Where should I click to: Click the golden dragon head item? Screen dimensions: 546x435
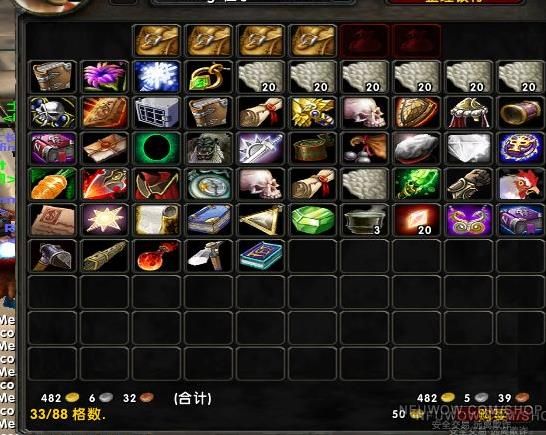(x=313, y=112)
